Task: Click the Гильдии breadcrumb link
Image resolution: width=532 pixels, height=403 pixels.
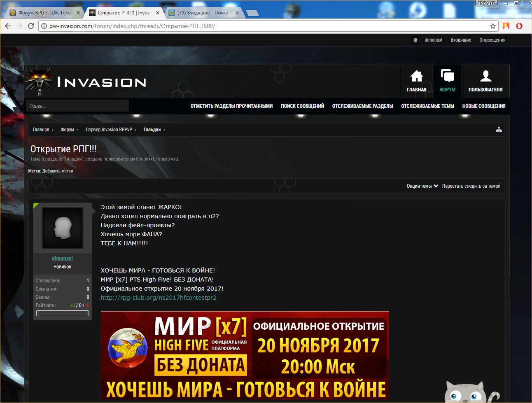Action: pos(152,130)
